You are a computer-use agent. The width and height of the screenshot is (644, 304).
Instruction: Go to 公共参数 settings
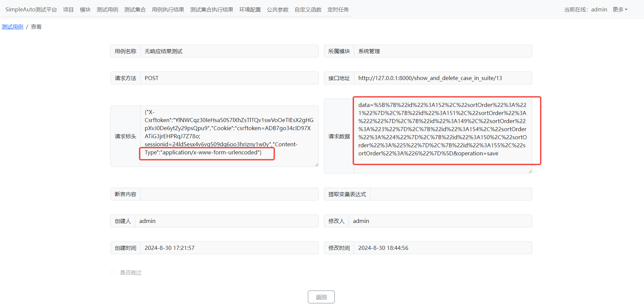point(278,9)
